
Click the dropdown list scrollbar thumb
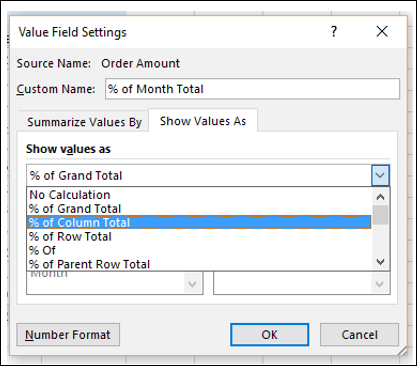pyautogui.click(x=380, y=215)
